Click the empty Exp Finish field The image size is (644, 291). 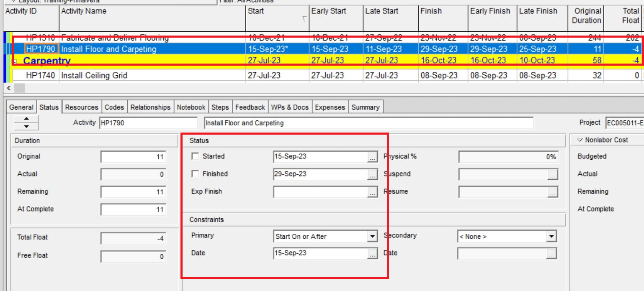320,192
